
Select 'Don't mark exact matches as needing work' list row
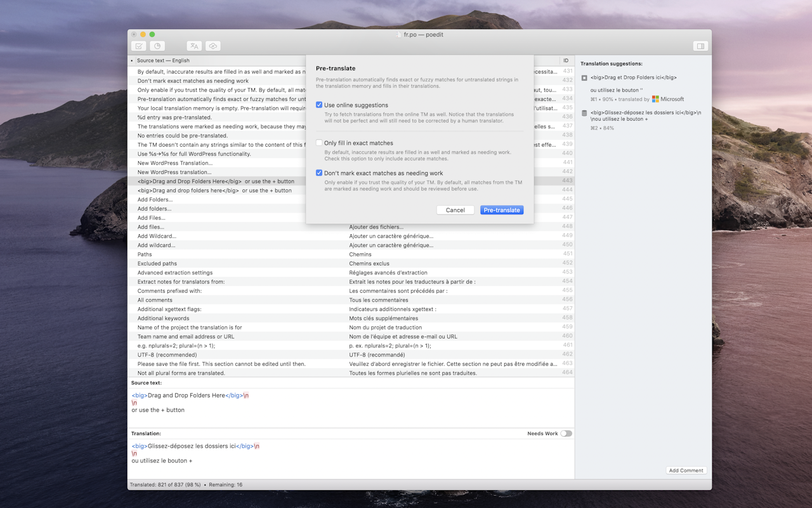[x=217, y=81]
